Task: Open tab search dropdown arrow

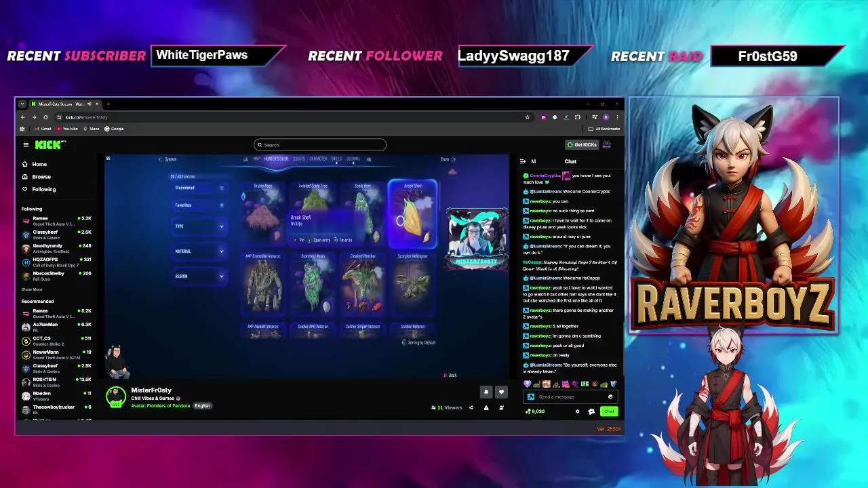Action: [22, 104]
